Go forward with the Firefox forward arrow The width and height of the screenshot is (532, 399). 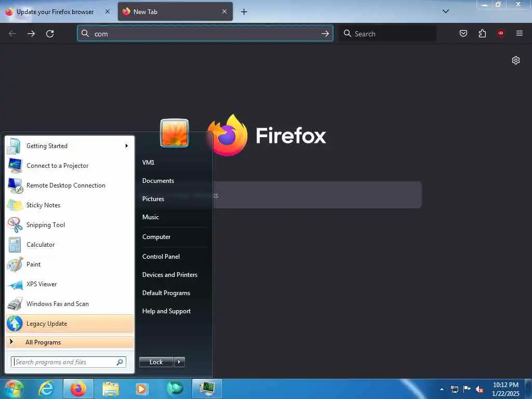31,34
